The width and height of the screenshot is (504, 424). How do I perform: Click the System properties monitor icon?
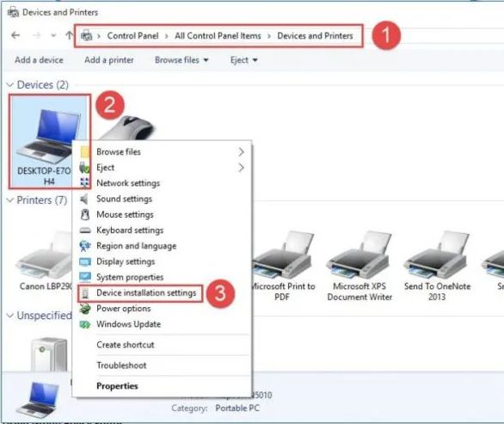click(85, 277)
